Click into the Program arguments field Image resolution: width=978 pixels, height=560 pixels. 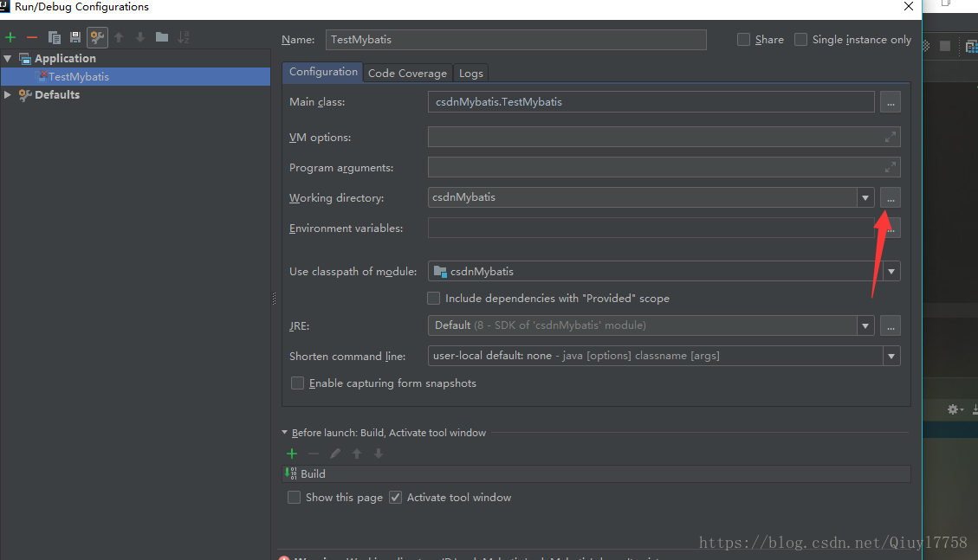click(x=664, y=167)
